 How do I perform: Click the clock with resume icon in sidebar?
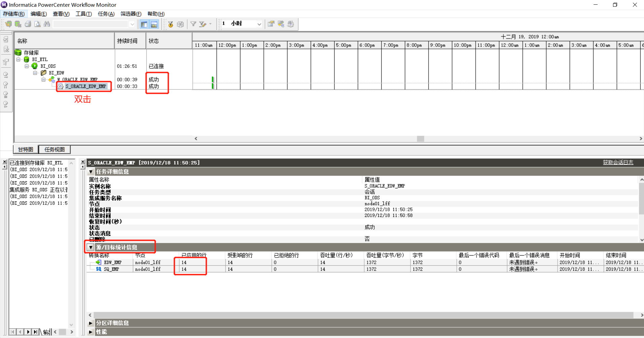6,104
